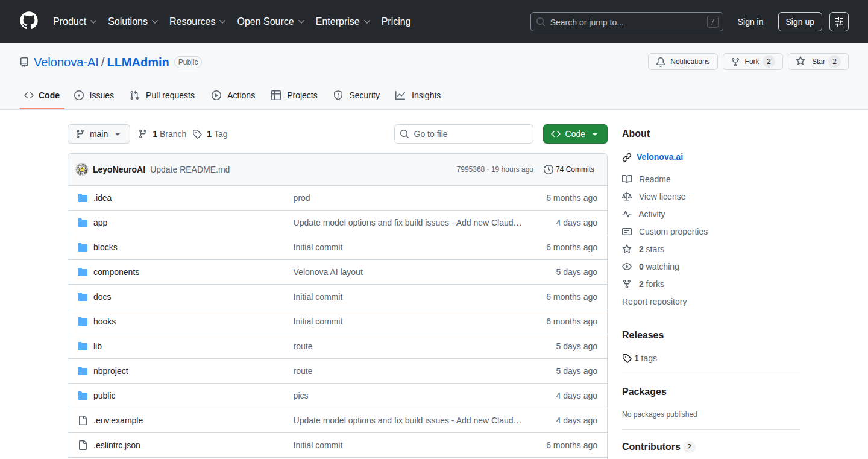This screenshot has width=868, height=459.
Task: Open the 1 Branch link
Action: (162, 134)
